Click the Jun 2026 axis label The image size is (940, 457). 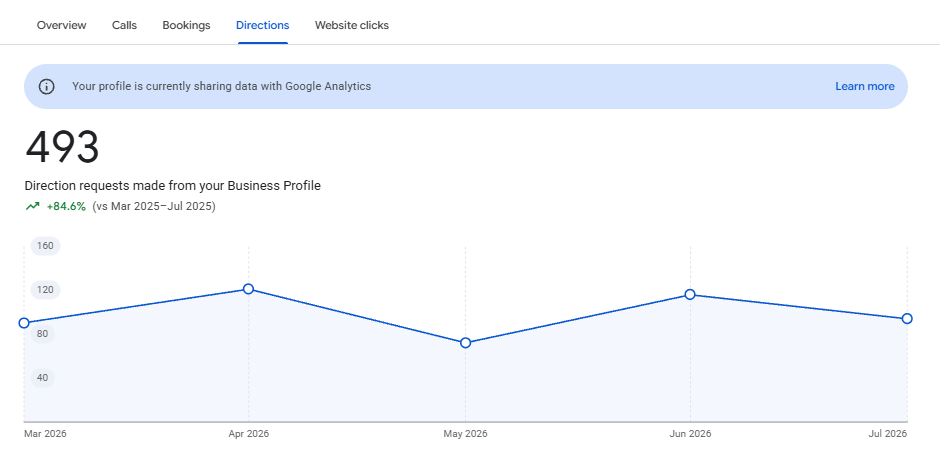click(x=690, y=434)
